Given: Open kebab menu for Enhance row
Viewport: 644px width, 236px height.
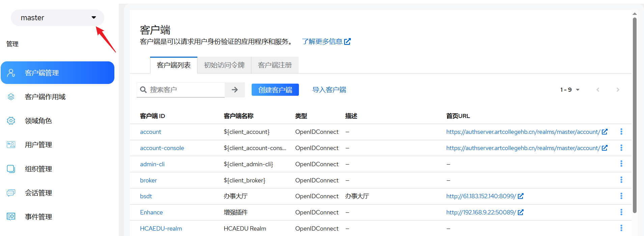Looking at the screenshot, I should pyautogui.click(x=621, y=212).
